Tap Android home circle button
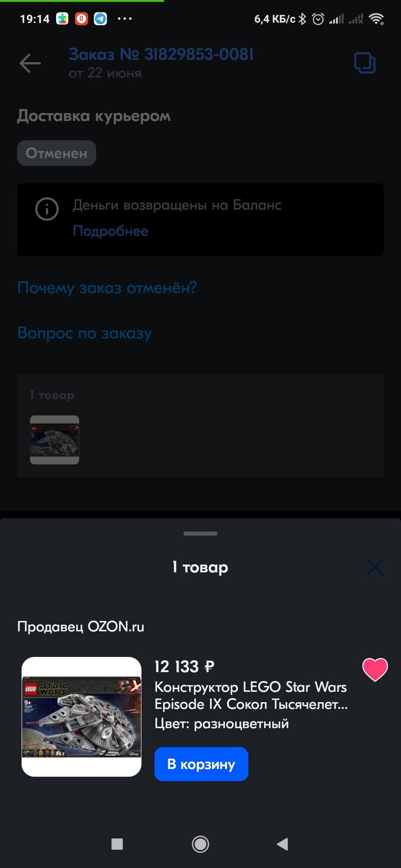Viewport: 401px width, 868px height. [x=200, y=844]
